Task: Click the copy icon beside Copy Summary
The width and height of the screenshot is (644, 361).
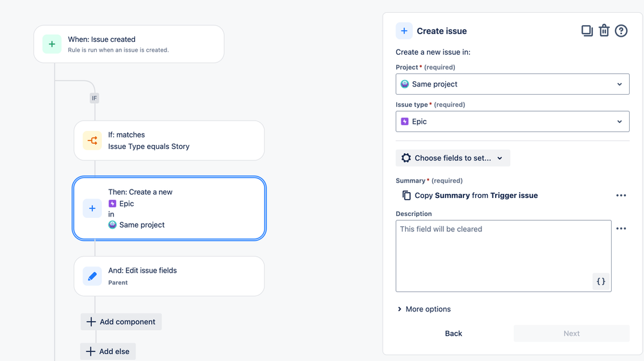Action: coord(406,195)
